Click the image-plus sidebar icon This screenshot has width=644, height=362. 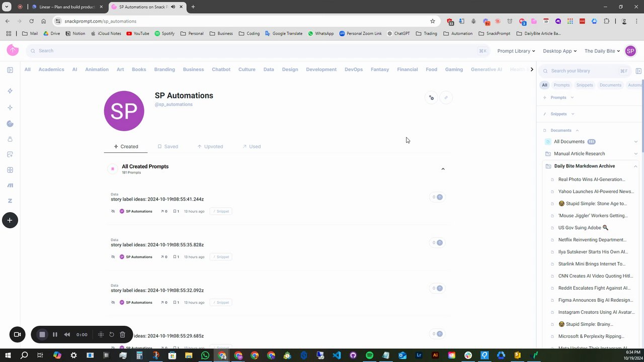click(10, 154)
